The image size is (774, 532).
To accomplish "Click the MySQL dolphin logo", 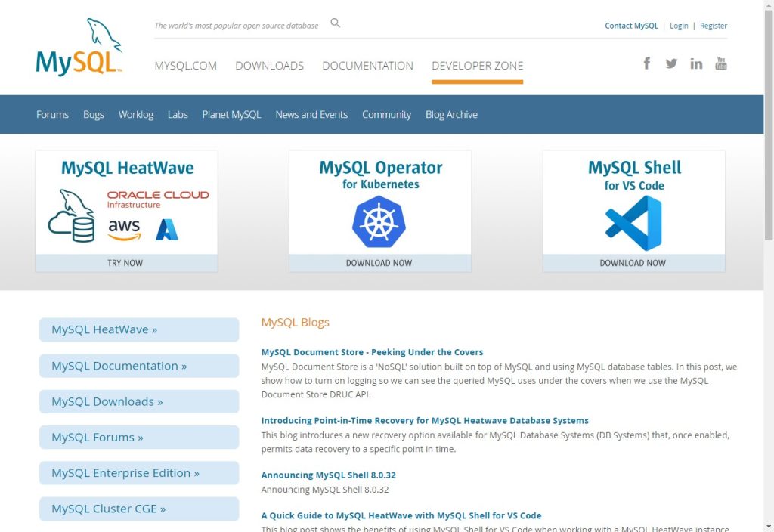I will 79,47.
